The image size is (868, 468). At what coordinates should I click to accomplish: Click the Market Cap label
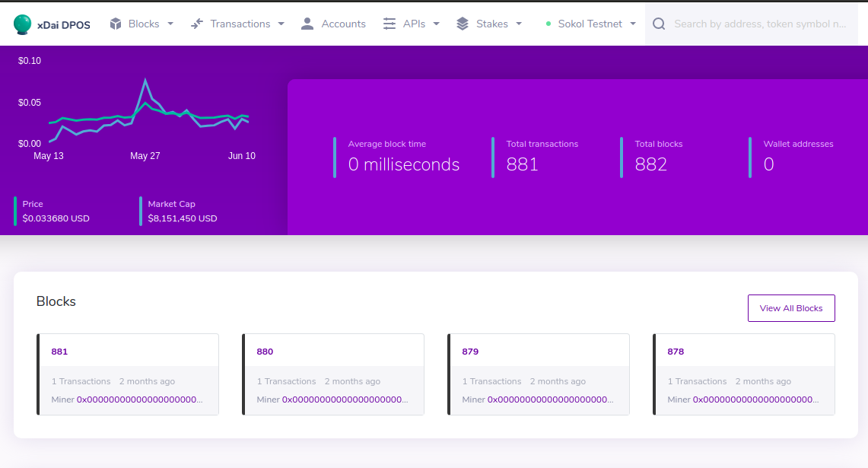[171, 204]
